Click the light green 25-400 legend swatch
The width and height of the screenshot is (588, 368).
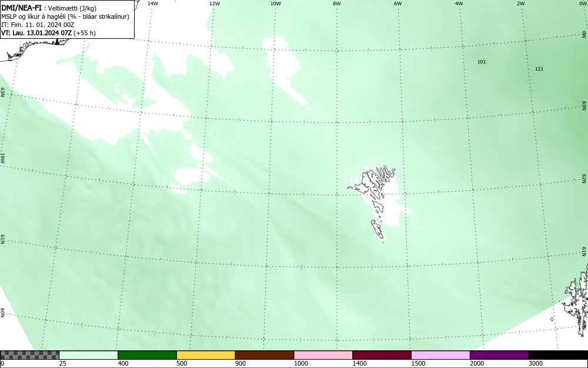89,355
